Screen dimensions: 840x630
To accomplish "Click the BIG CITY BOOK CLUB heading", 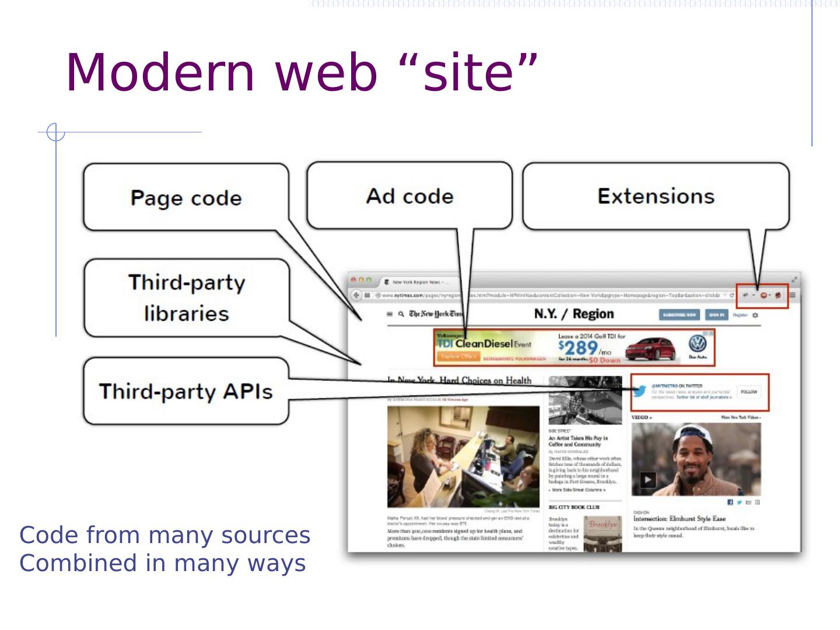I will point(574,507).
